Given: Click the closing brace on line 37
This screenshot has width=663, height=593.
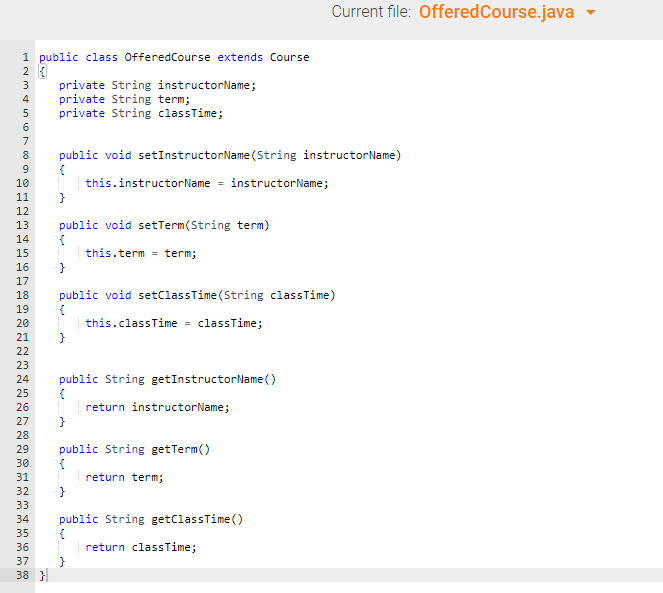Looking at the screenshot, I should [62, 561].
